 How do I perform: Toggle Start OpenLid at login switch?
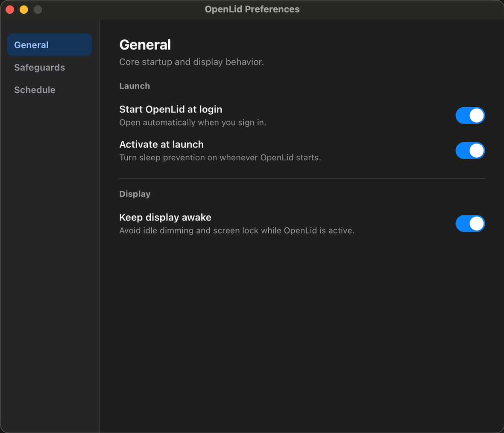[x=470, y=115]
